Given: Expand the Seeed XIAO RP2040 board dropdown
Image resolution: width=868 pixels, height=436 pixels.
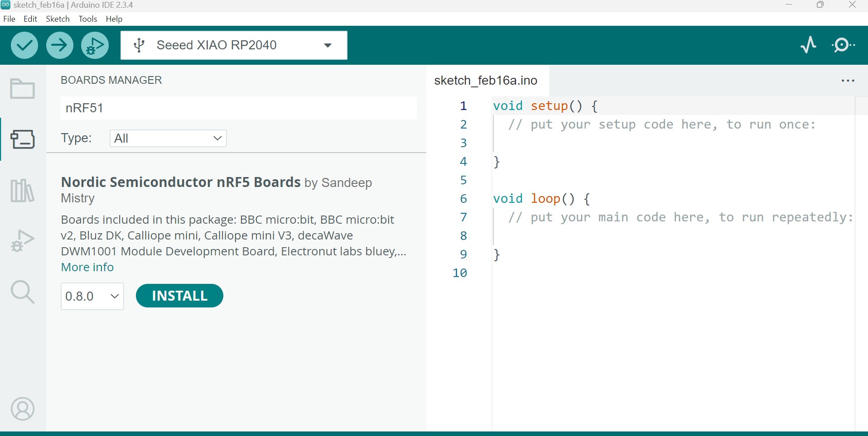Looking at the screenshot, I should pyautogui.click(x=234, y=45).
